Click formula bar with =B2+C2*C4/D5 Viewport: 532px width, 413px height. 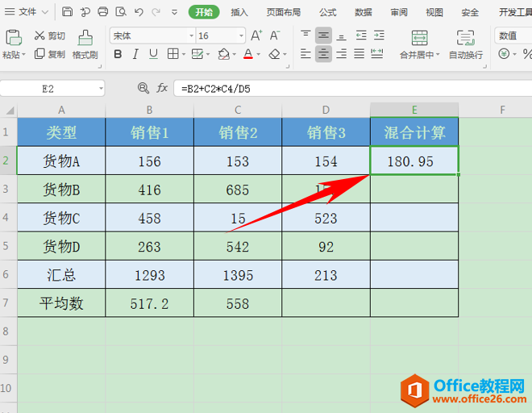coord(353,89)
